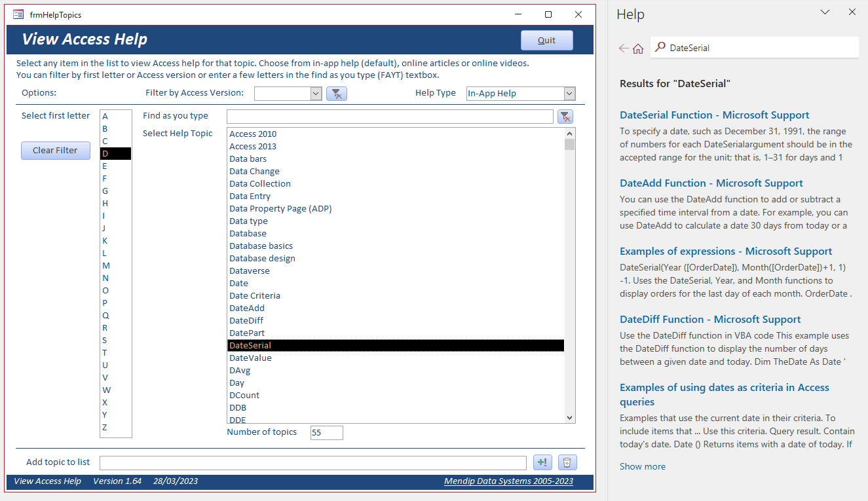Image resolution: width=868 pixels, height=501 pixels.
Task: Open the DateSerial Function - Microsoft Support result
Action: (x=715, y=115)
